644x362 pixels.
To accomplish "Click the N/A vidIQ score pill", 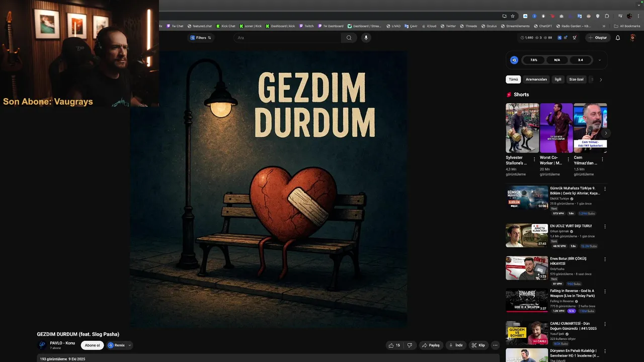I will (x=557, y=60).
